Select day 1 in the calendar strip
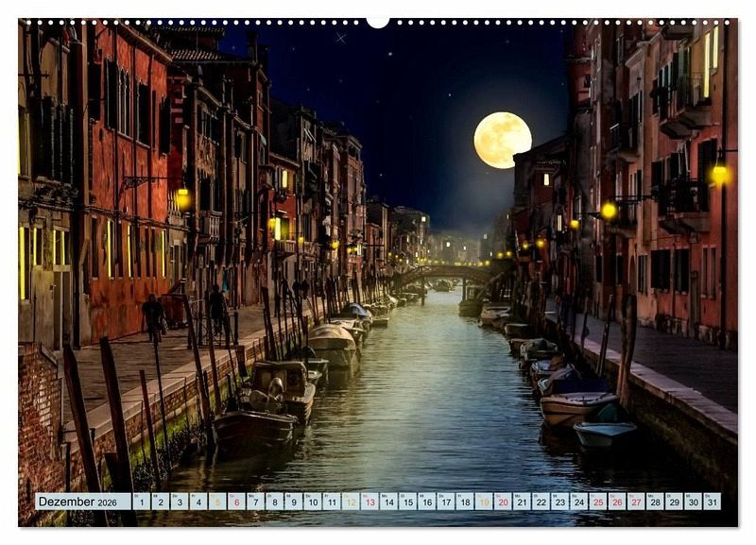756x545 pixels. click(141, 502)
